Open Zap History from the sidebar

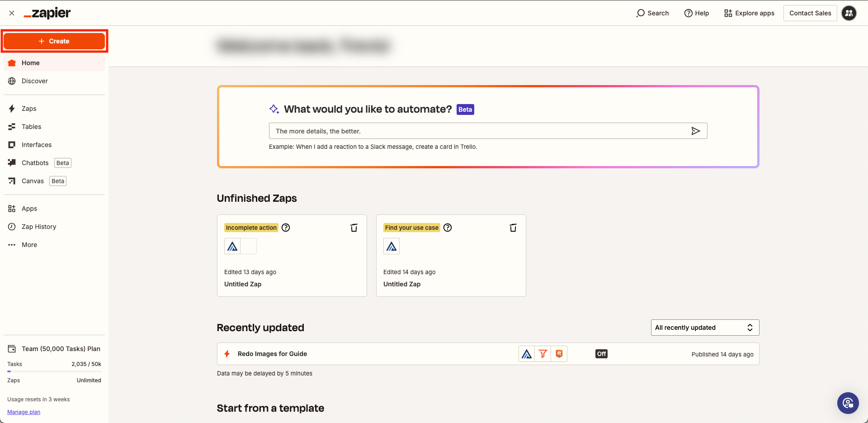[39, 227]
